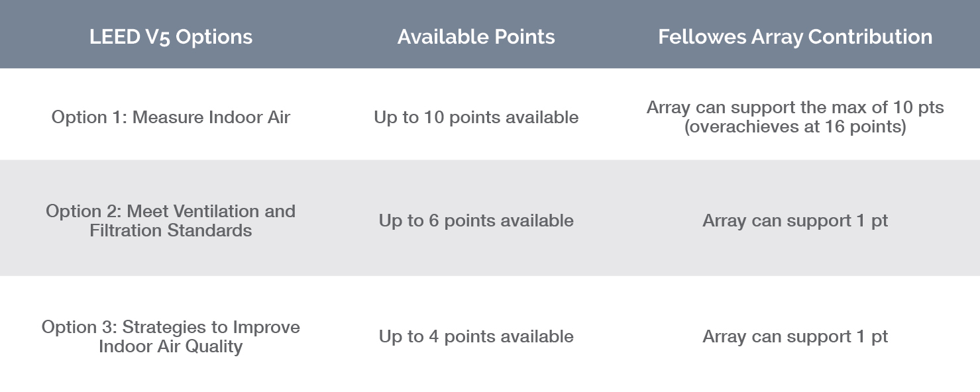Click Array can support 1 pt in Option 2 row

[x=795, y=220]
